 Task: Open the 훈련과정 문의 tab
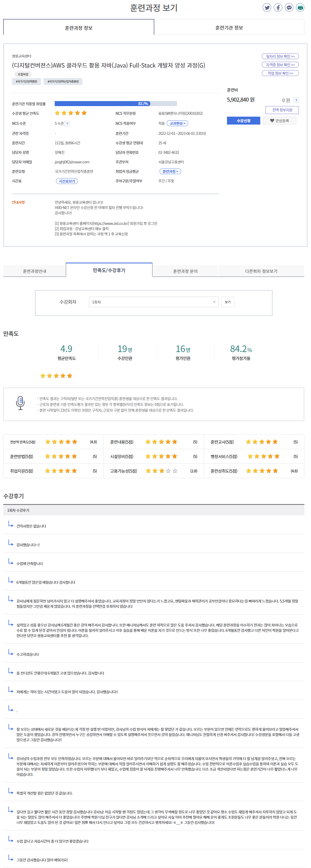coord(185,271)
